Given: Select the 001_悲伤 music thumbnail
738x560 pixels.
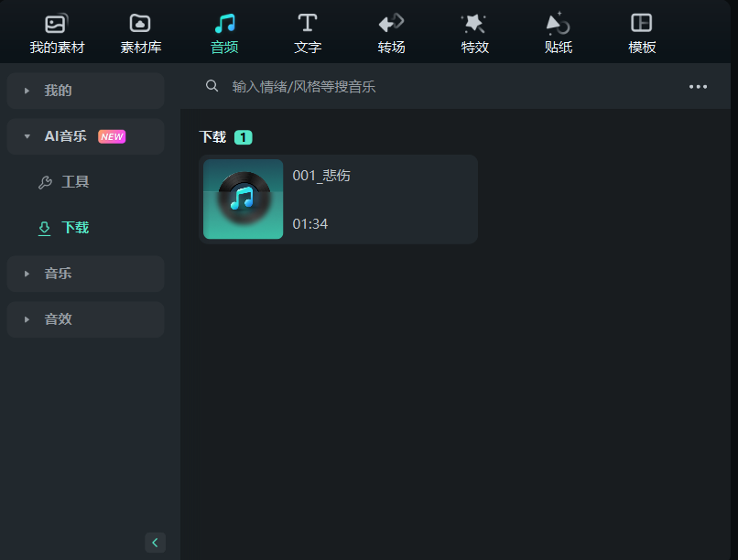Looking at the screenshot, I should 243,199.
